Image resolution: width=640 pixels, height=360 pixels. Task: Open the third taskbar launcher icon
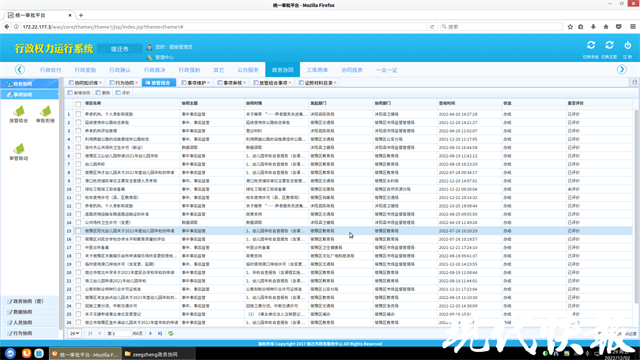click(x=39, y=353)
